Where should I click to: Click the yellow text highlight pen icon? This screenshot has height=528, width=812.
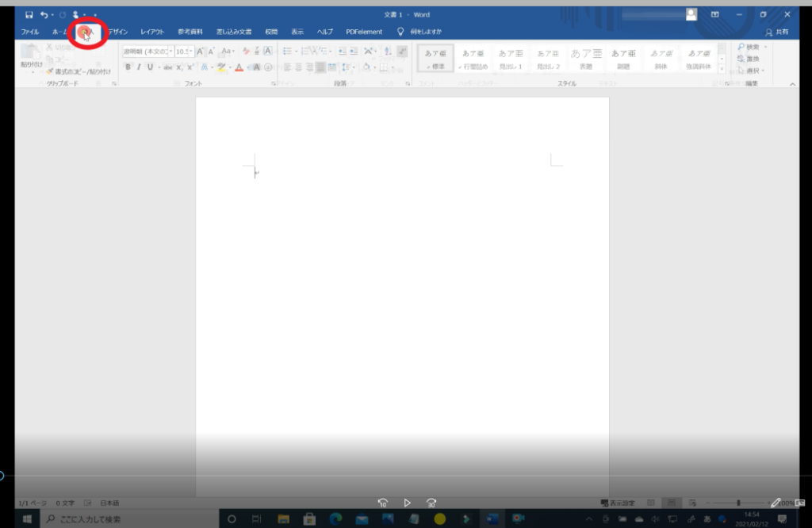tap(221, 67)
